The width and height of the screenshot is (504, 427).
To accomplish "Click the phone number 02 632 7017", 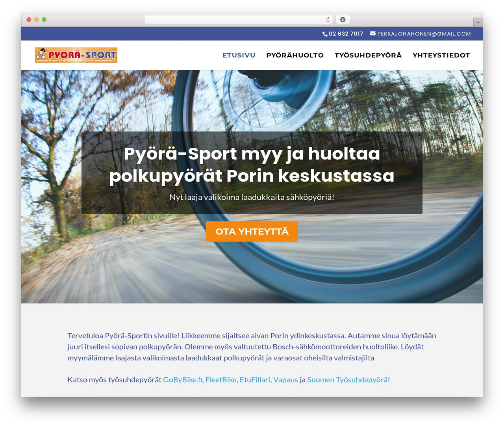I will click(346, 34).
